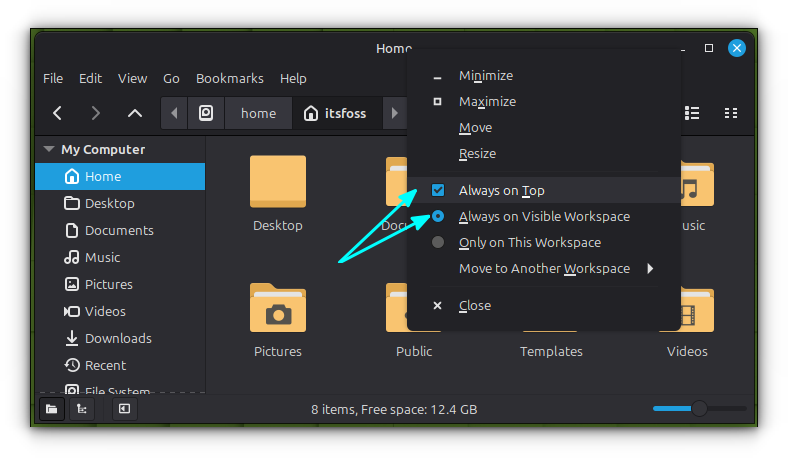Switch to compact view icon
The height and width of the screenshot is (459, 788).
point(731,113)
